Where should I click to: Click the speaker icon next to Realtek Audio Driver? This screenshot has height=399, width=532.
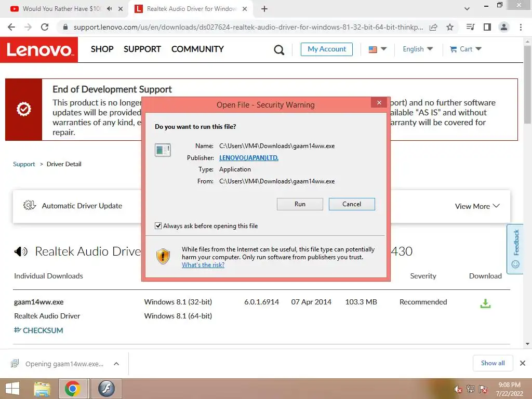coord(21,251)
